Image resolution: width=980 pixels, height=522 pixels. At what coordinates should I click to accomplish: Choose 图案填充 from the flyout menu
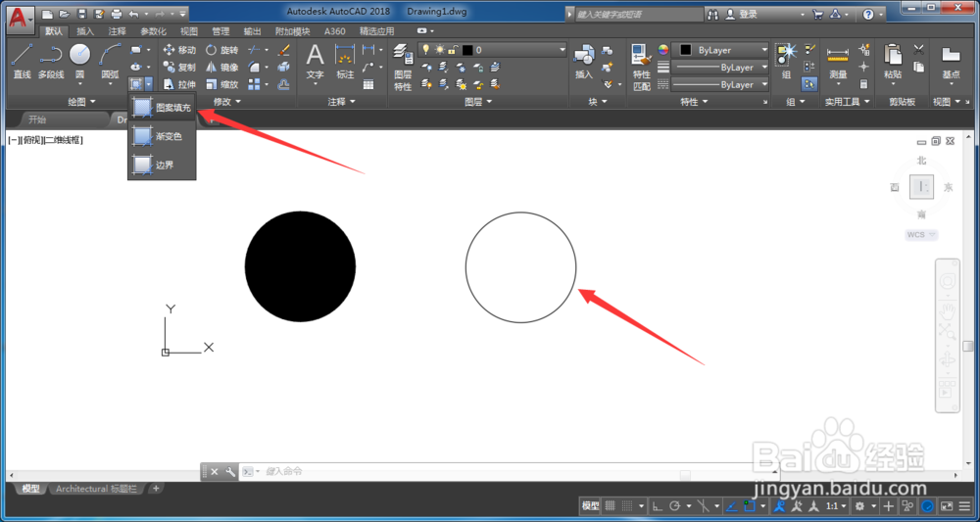pos(162,108)
